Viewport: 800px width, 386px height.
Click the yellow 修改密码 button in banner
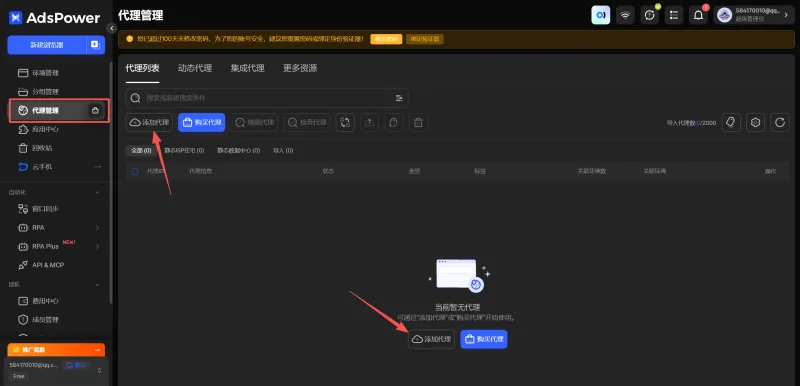(x=386, y=39)
